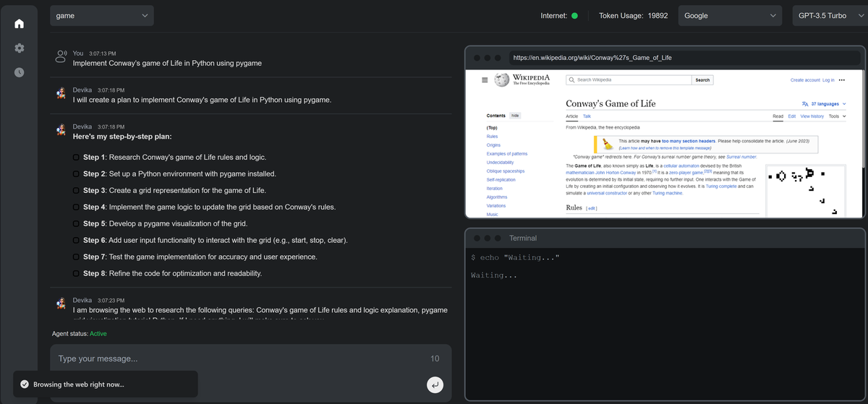The height and width of the screenshot is (404, 868).
Task: Select the Wikipedia Talk tab
Action: pyautogui.click(x=587, y=116)
